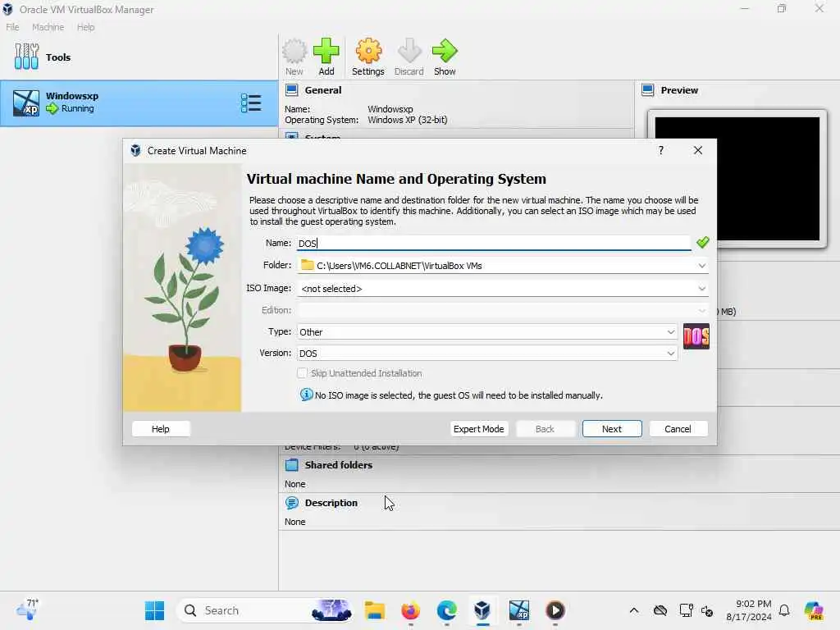
Task: Click the Help button in dialog
Action: point(160,428)
